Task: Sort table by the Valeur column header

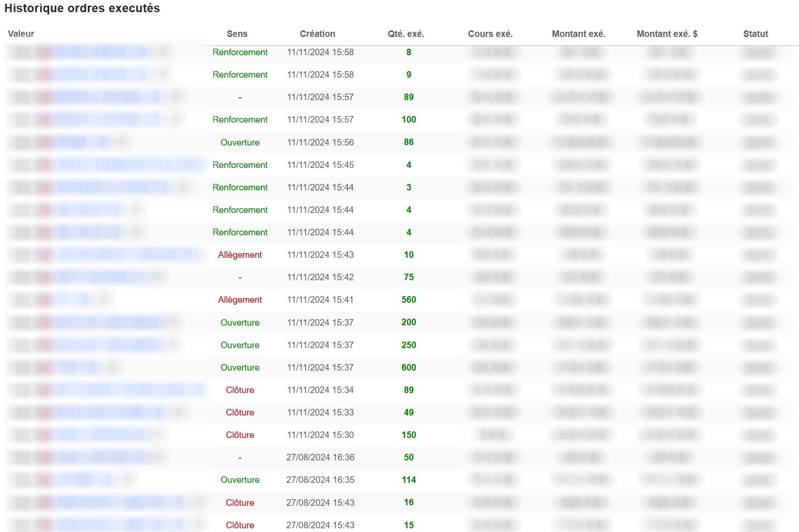Action: click(x=21, y=34)
